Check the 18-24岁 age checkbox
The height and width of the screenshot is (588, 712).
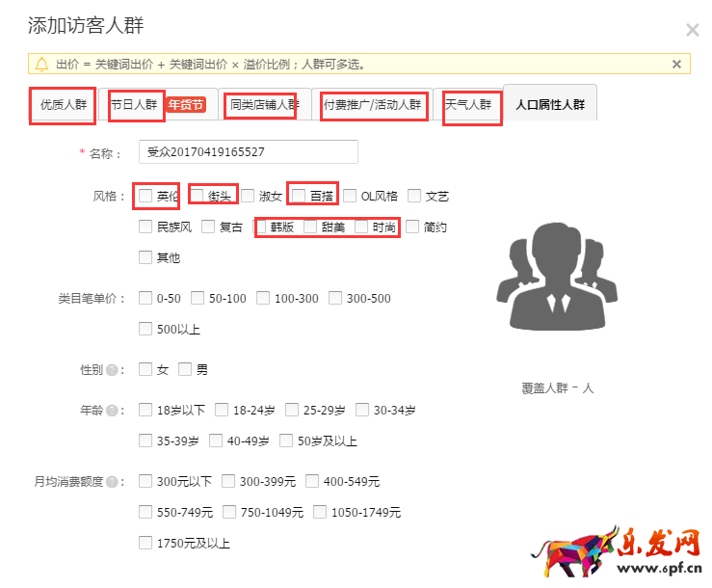tap(222, 410)
